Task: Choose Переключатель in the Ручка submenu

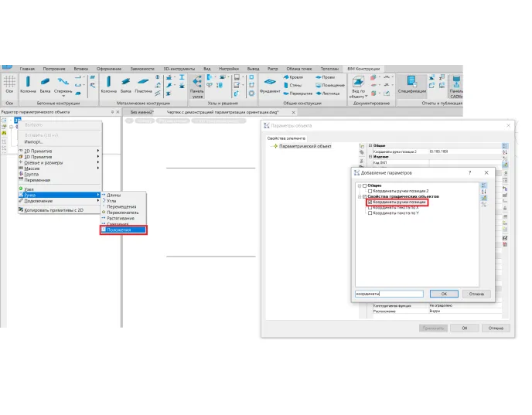Action: (x=124, y=213)
